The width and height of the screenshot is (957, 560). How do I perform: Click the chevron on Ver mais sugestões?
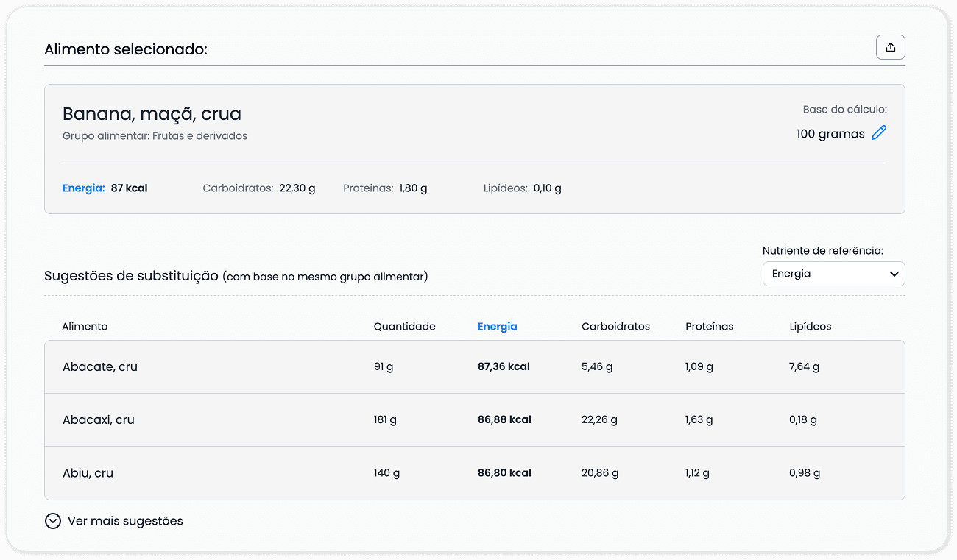(x=52, y=520)
